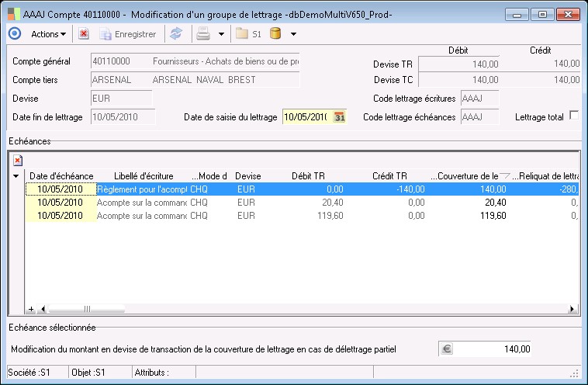Click the Attributs status bar entry
The image size is (588, 385).
164,373
